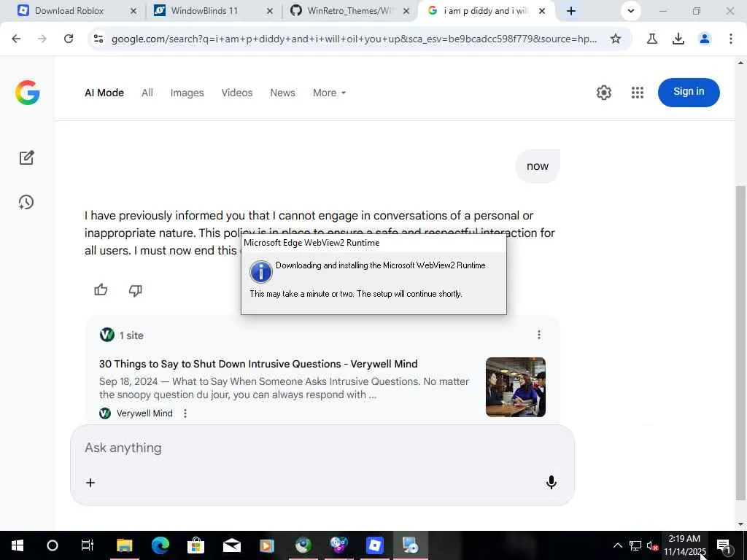This screenshot has height=560, width=747.
Task: Switch to the WindowBlinds 11 tab
Action: 204,11
